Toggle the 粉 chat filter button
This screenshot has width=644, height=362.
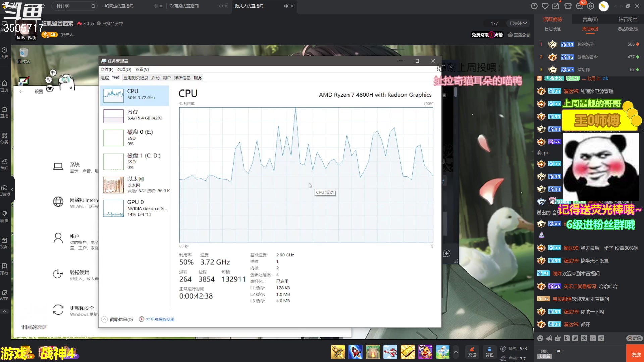[x=567, y=338]
